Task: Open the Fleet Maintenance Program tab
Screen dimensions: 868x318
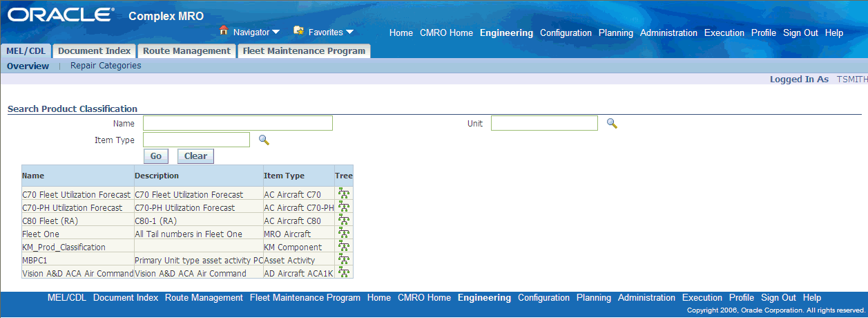Action: pos(304,50)
